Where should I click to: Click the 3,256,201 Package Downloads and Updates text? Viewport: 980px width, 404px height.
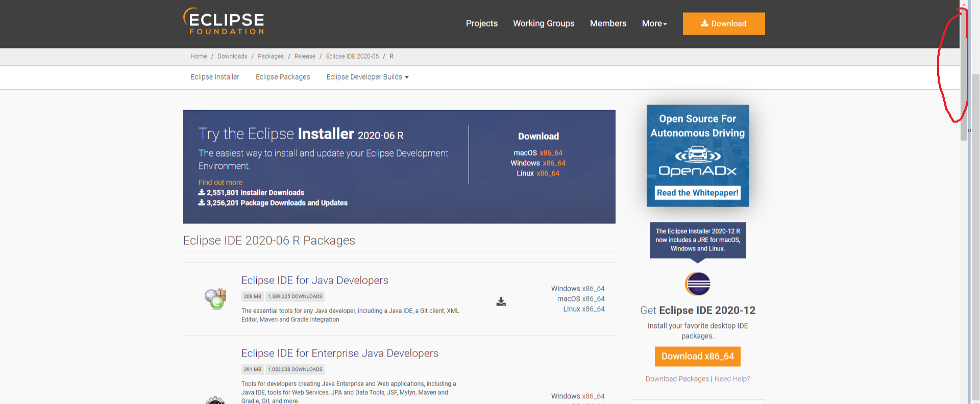pyautogui.click(x=273, y=203)
